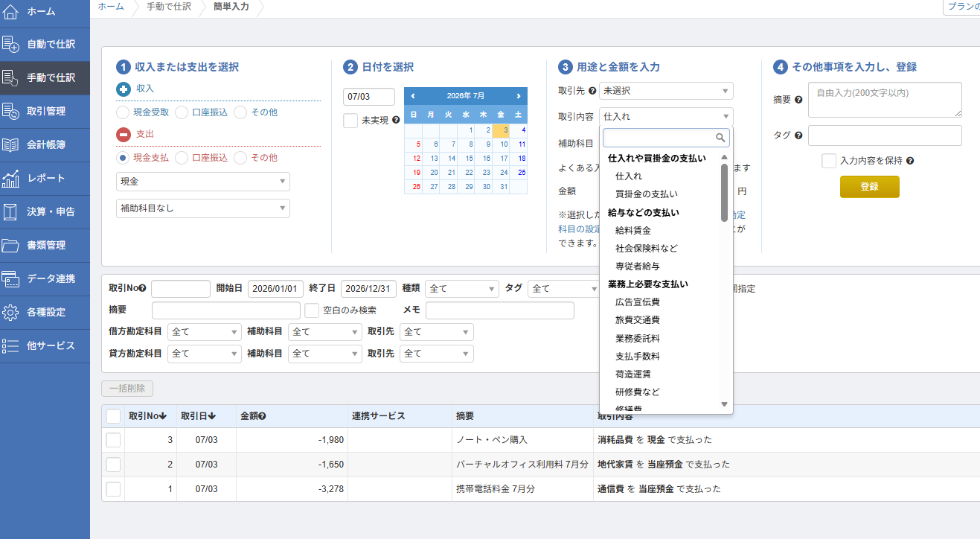Check the row checkbox for ノート・ペン購入

tap(113, 440)
